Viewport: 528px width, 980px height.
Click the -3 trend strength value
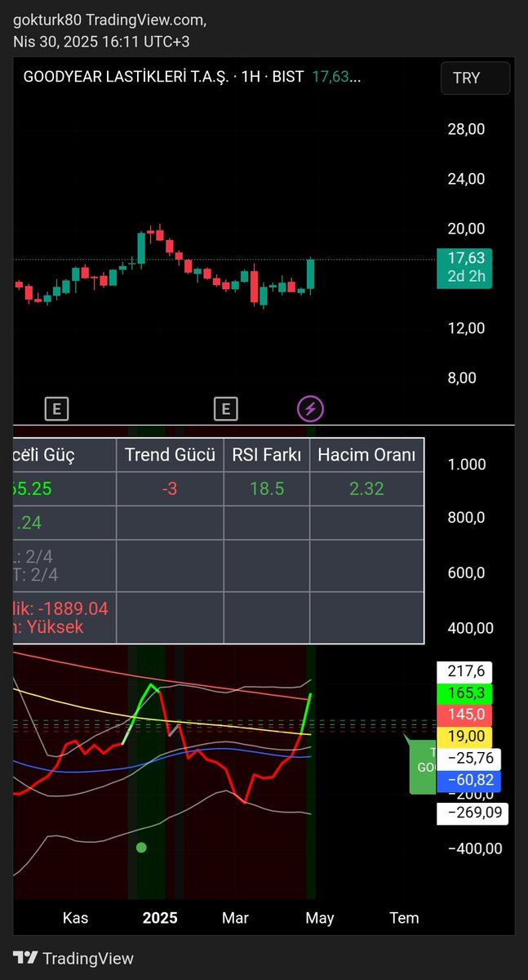[170, 489]
